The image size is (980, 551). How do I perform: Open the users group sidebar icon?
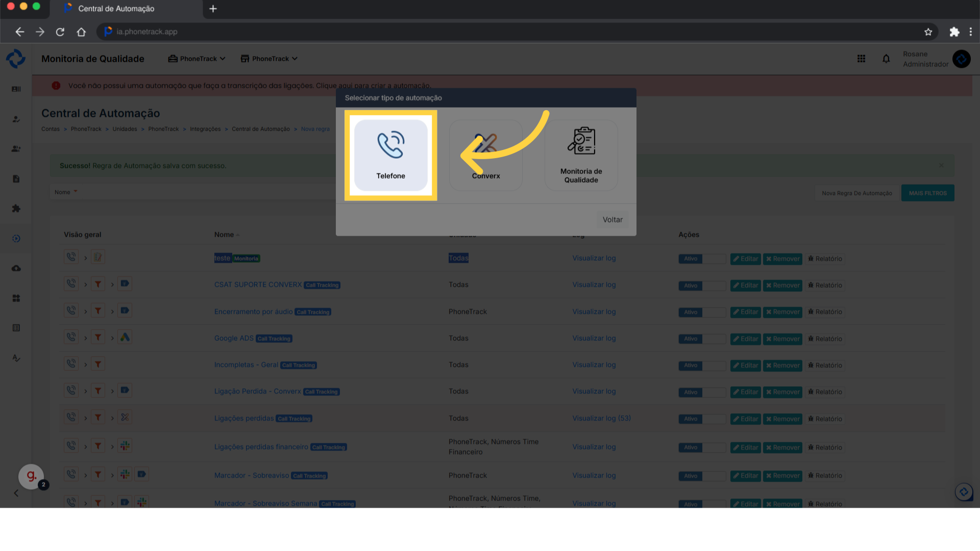pyautogui.click(x=16, y=149)
